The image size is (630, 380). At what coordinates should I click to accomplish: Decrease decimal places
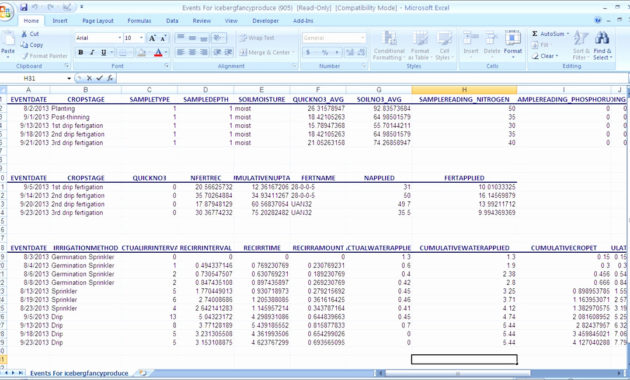pyautogui.click(x=361, y=52)
